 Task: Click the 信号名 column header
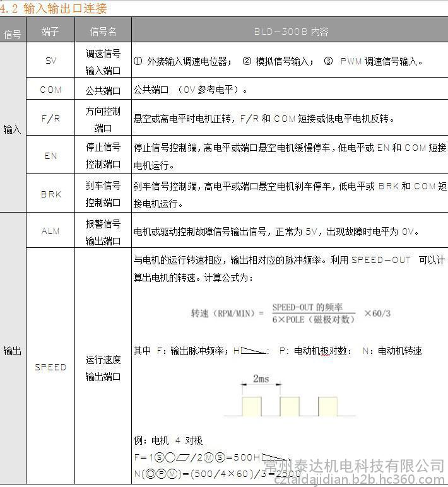103,31
